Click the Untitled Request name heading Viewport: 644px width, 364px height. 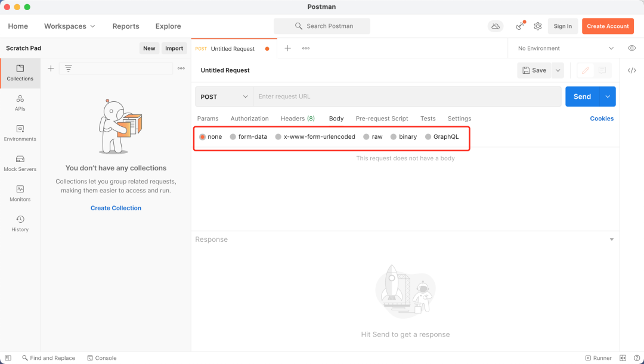coord(225,70)
